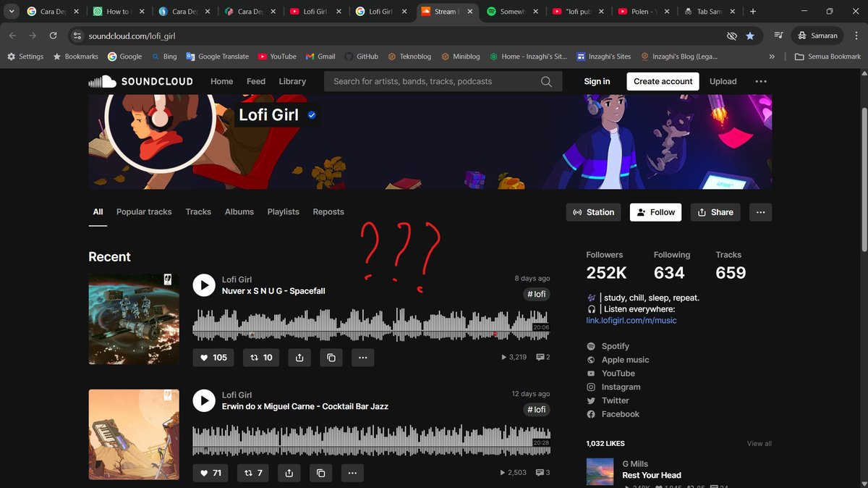The image size is (868, 488).
Task: Play the Nuver x S N U G Spacefall track
Action: (204, 285)
